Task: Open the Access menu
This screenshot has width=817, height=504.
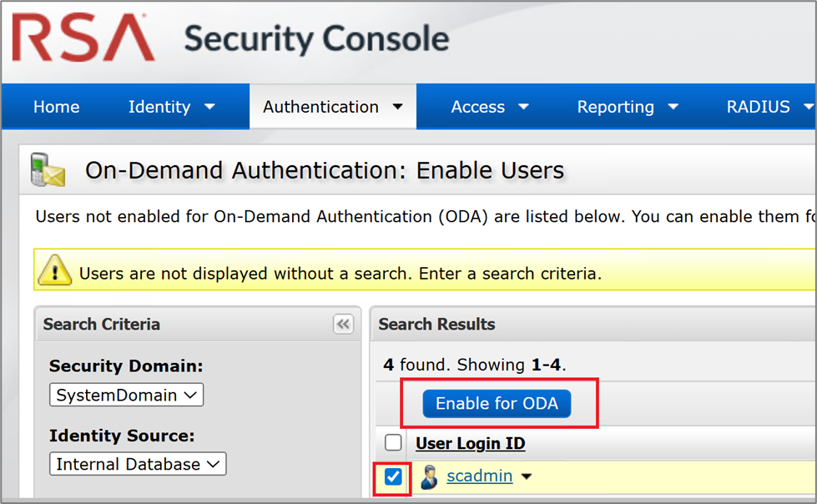Action: 489,107
